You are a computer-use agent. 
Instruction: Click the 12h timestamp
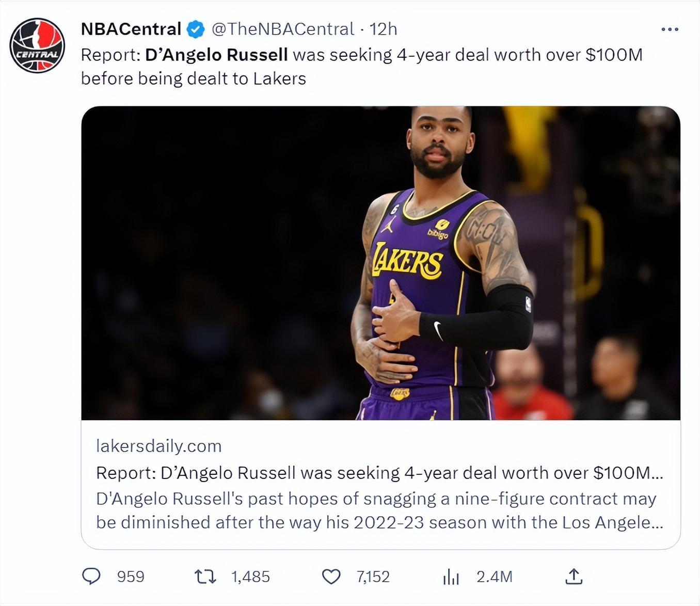point(384,29)
